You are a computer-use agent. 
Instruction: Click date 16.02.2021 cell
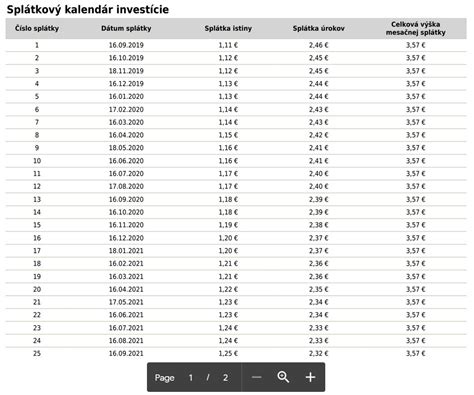tap(126, 264)
